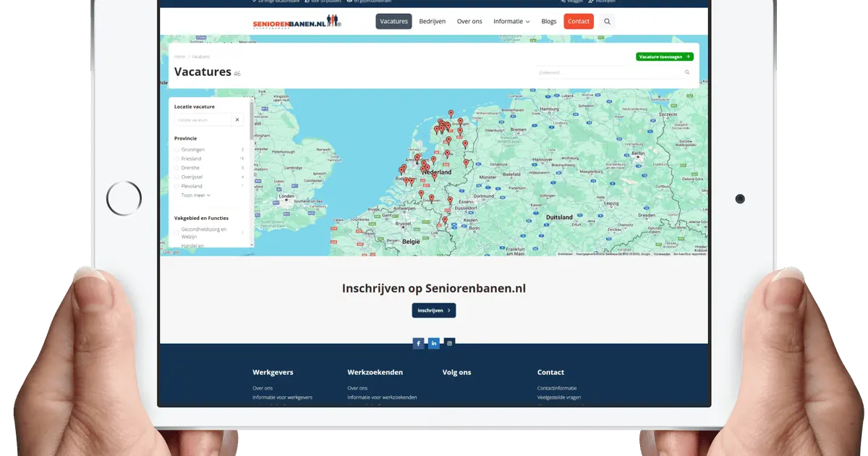Click the Vakgebied en Functies heading
Image resolution: width=868 pixels, height=456 pixels.
201,218
